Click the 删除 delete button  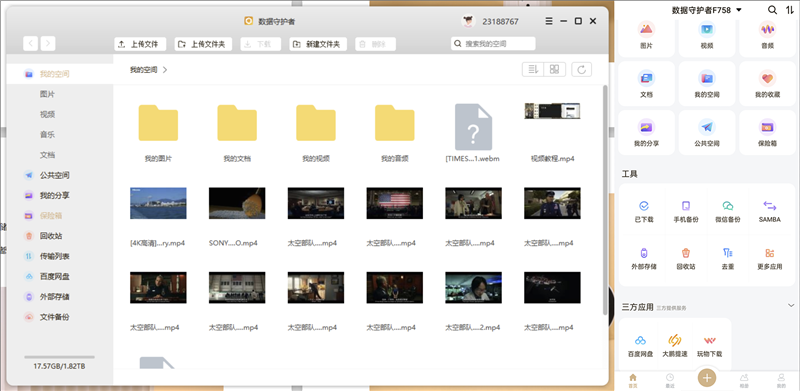coord(375,44)
